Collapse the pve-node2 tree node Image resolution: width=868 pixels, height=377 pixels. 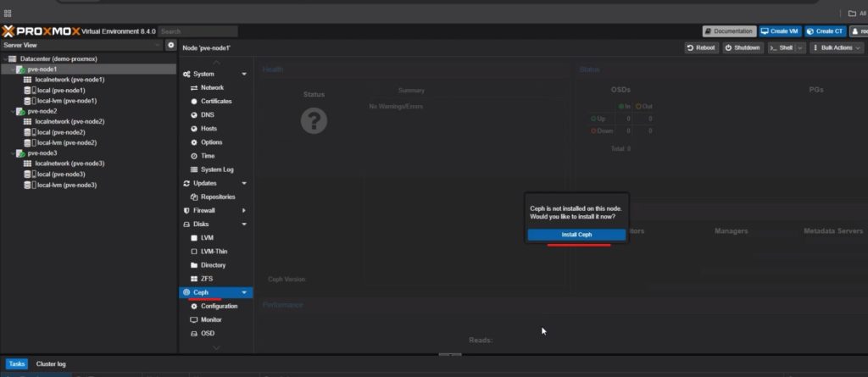coord(13,111)
